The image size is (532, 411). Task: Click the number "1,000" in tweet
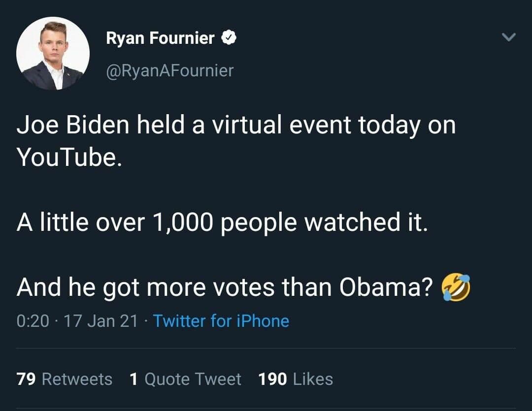pyautogui.click(x=183, y=222)
